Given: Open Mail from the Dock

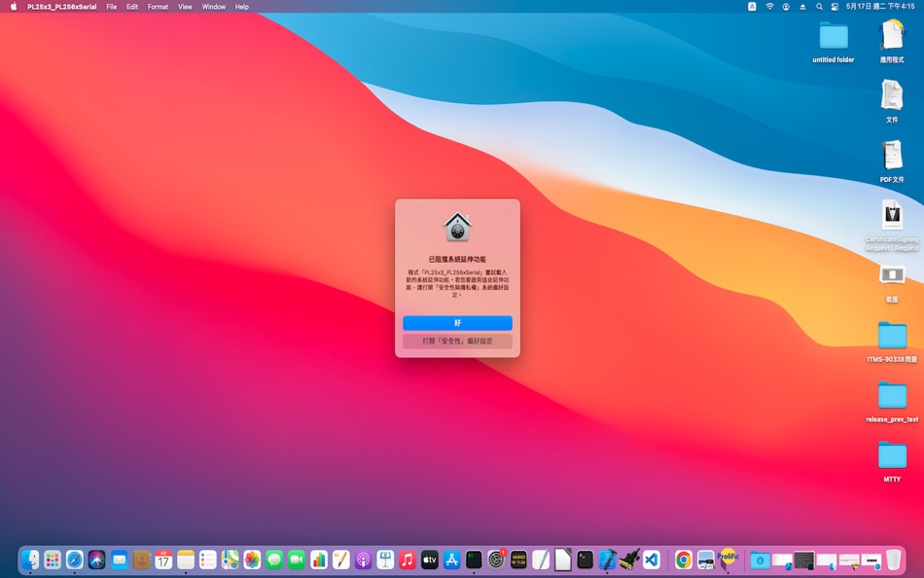Looking at the screenshot, I should (119, 560).
